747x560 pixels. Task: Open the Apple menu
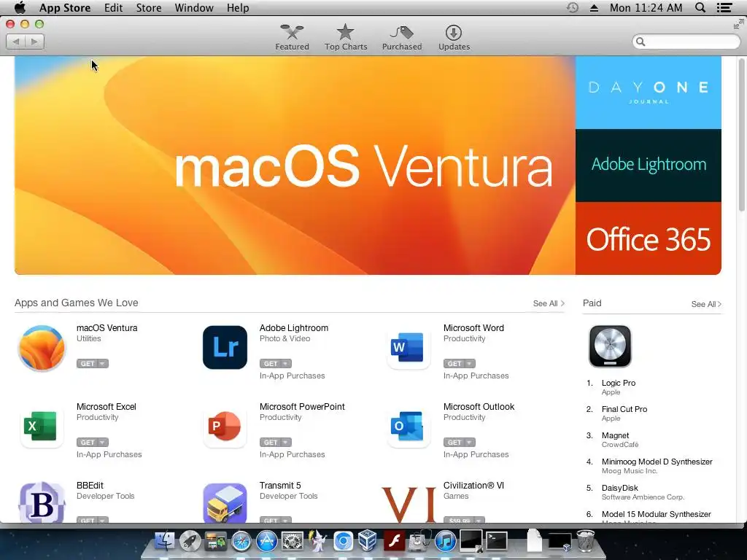(x=20, y=7)
